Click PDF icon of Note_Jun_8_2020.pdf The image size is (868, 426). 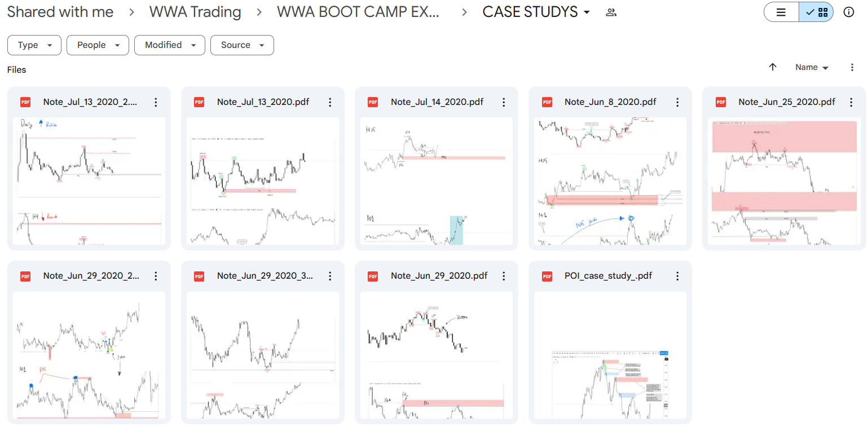547,102
